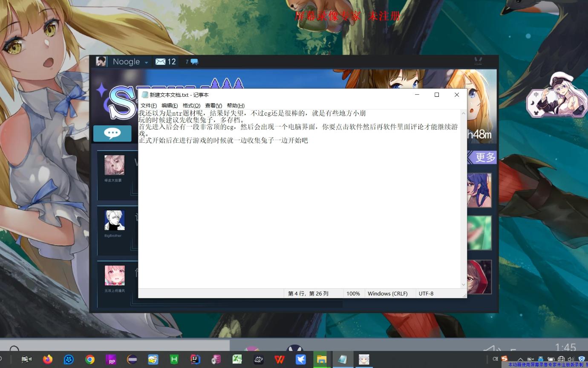Open the Python-like yellow-blue app in taskbar
Screen dimensions: 588x368
point(153,359)
